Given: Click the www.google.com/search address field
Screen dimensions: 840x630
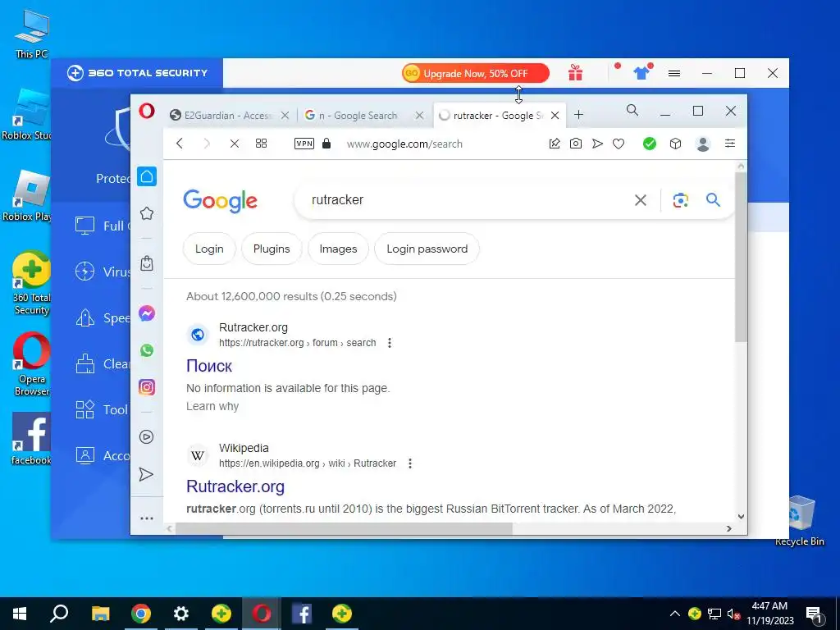Looking at the screenshot, I should (x=404, y=144).
